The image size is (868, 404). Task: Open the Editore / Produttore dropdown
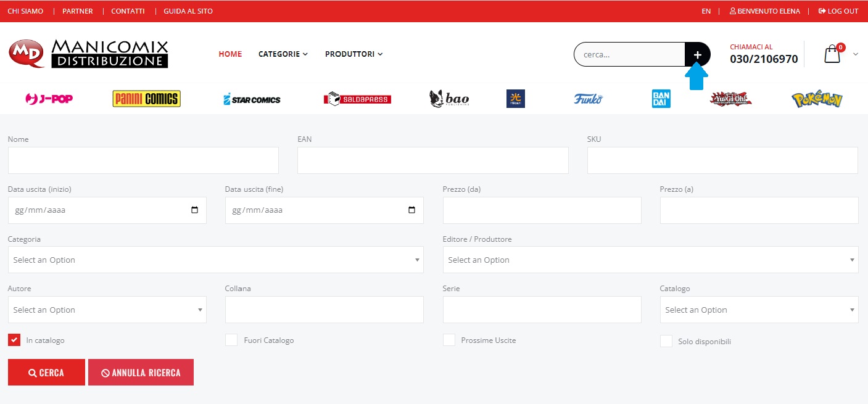point(650,260)
